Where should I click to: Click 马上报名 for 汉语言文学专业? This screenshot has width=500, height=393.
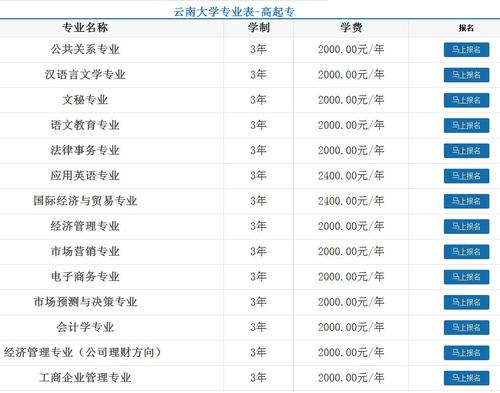(x=466, y=75)
